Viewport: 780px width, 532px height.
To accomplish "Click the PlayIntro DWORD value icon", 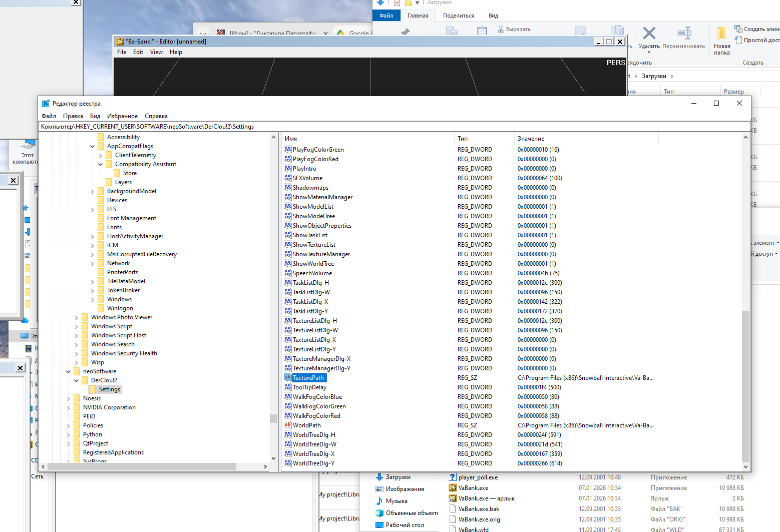I will pos(288,169).
